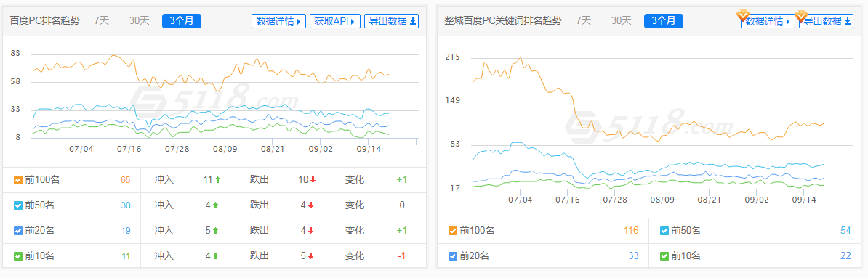The height and width of the screenshot is (278, 868).
Task: Click download icon in right 导出数据 button
Action: [848, 21]
